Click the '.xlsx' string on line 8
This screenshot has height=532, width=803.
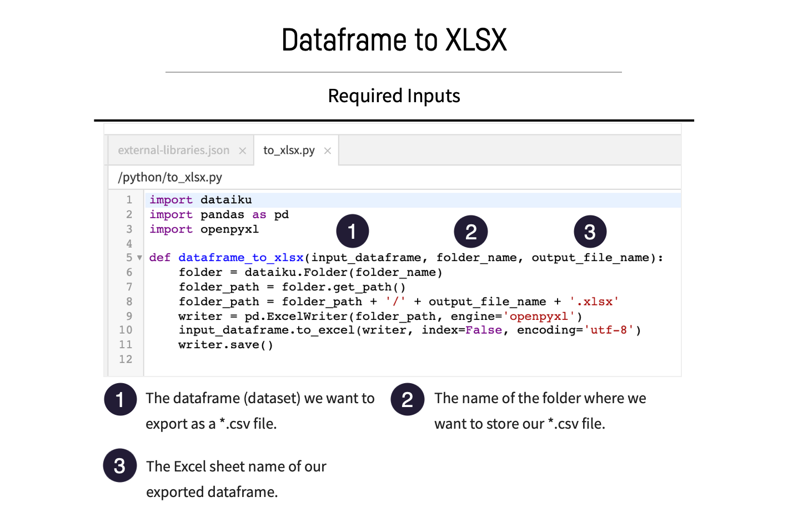594,302
